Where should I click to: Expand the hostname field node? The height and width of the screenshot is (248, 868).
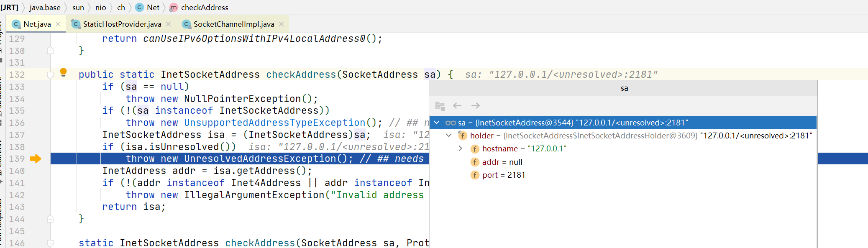click(460, 148)
